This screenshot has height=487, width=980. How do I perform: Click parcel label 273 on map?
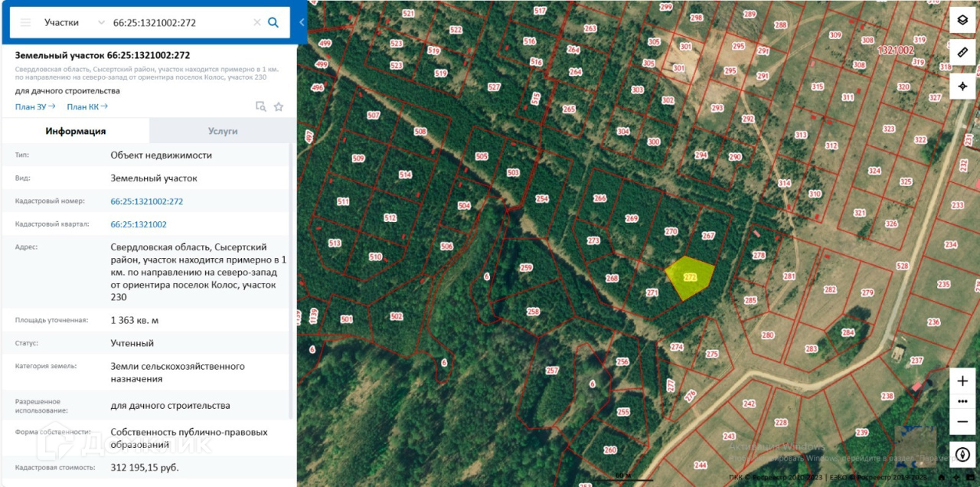pos(593,240)
